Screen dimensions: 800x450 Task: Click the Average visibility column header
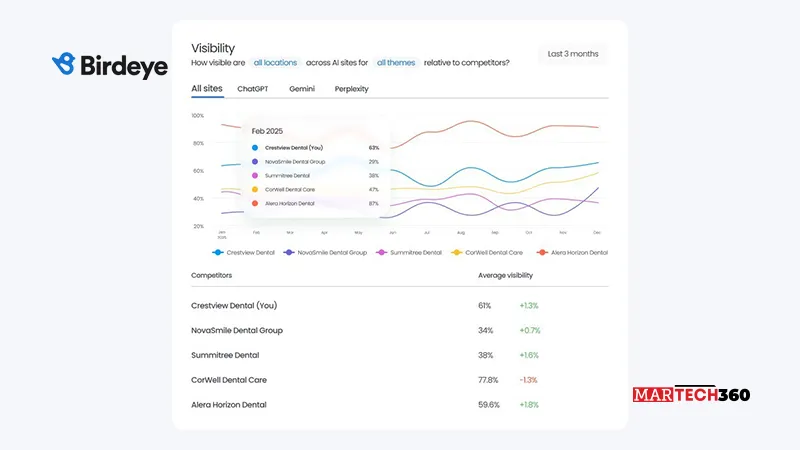point(505,275)
